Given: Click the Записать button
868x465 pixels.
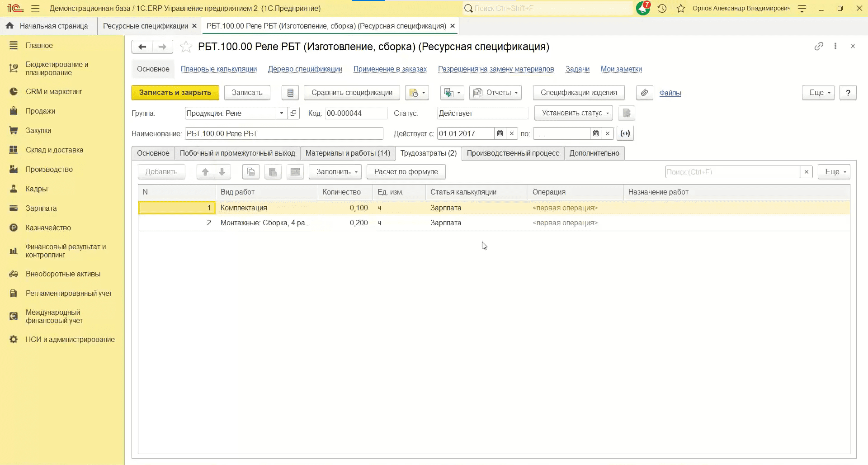Looking at the screenshot, I should [x=247, y=93].
